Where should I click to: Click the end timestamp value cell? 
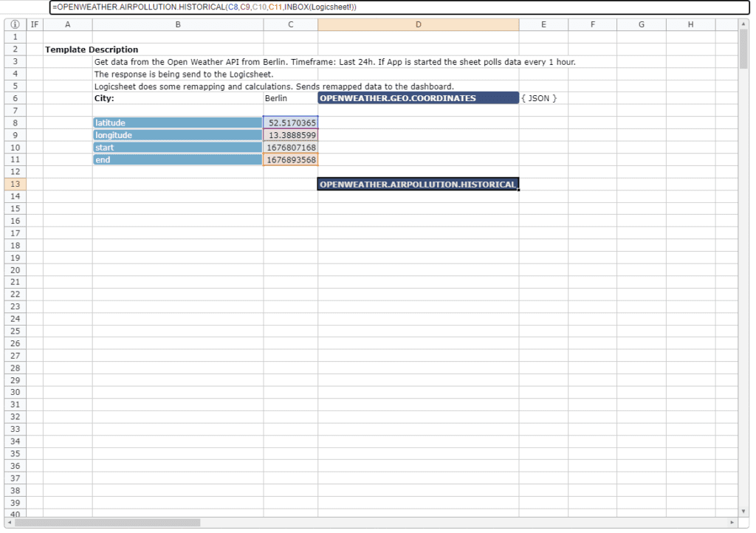pos(291,159)
